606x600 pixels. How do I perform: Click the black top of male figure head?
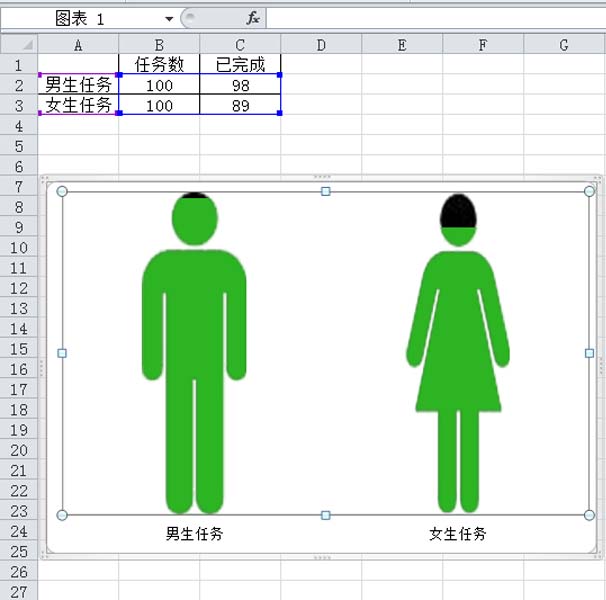point(194,195)
